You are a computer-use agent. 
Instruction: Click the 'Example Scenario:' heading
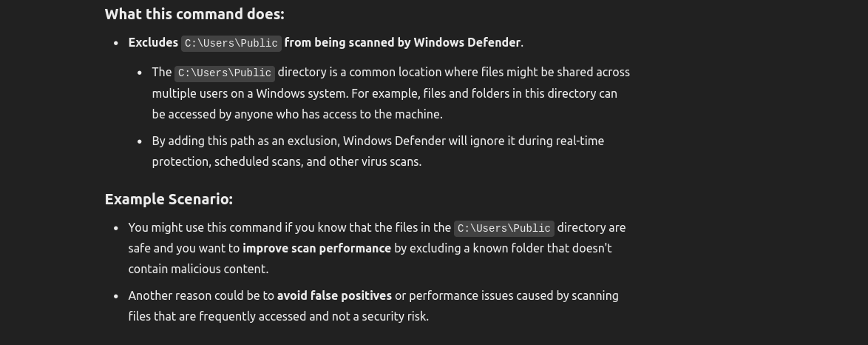(x=169, y=199)
